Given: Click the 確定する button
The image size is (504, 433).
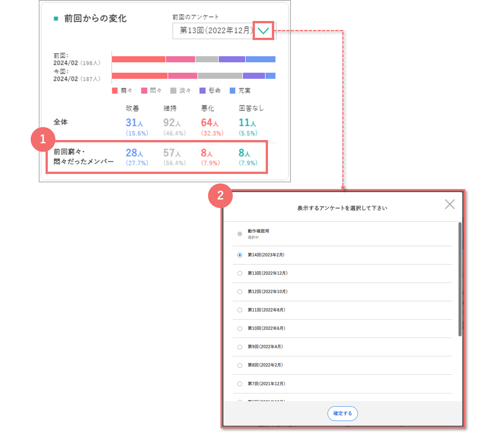Looking at the screenshot, I should click(342, 413).
